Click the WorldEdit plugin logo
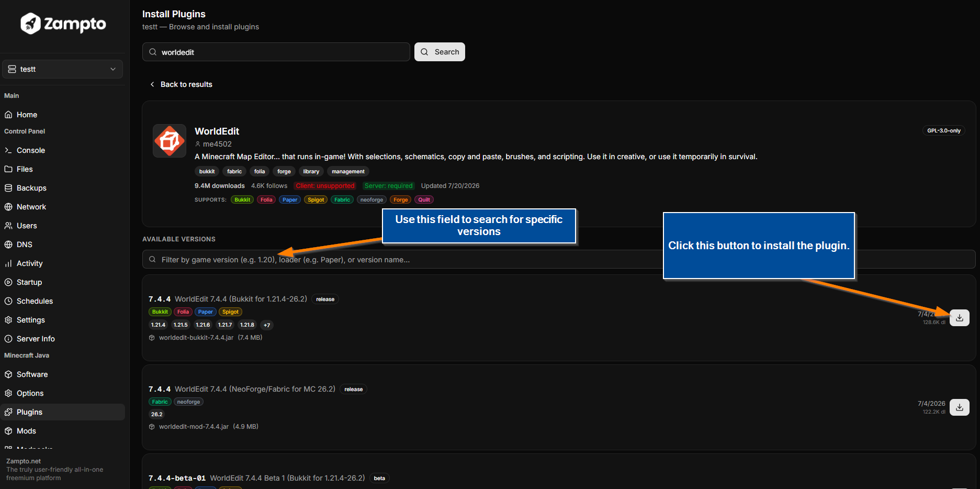The height and width of the screenshot is (489, 980). click(170, 141)
